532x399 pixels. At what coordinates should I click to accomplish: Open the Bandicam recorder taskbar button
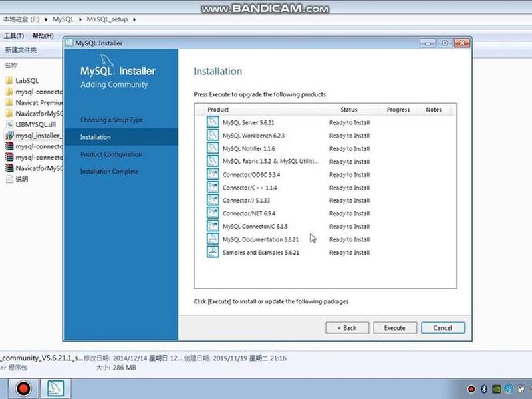(x=23, y=388)
